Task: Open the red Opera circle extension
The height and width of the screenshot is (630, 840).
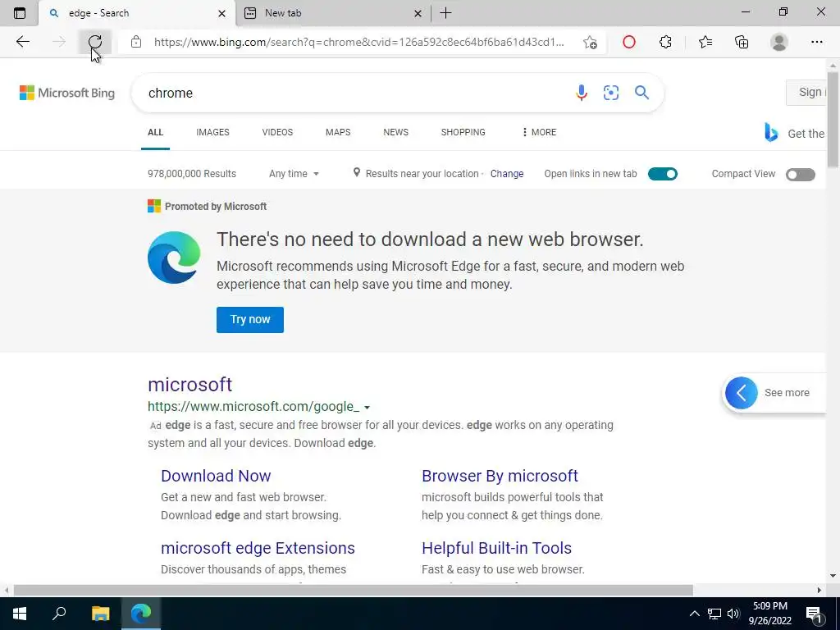Action: [x=629, y=42]
